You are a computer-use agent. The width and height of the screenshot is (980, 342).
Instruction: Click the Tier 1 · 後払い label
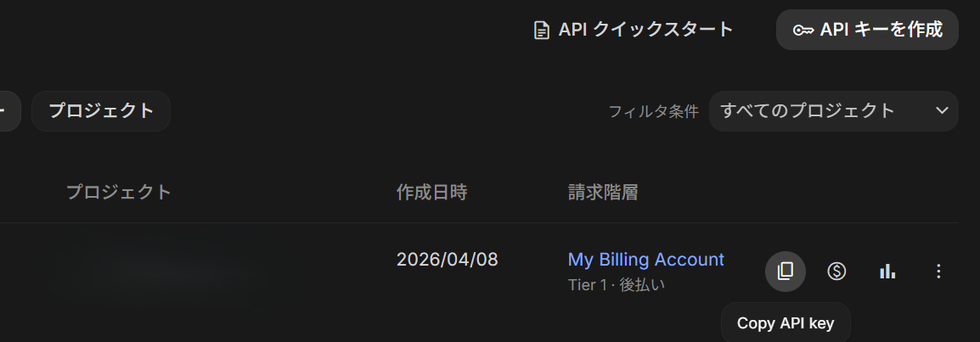pos(617,285)
